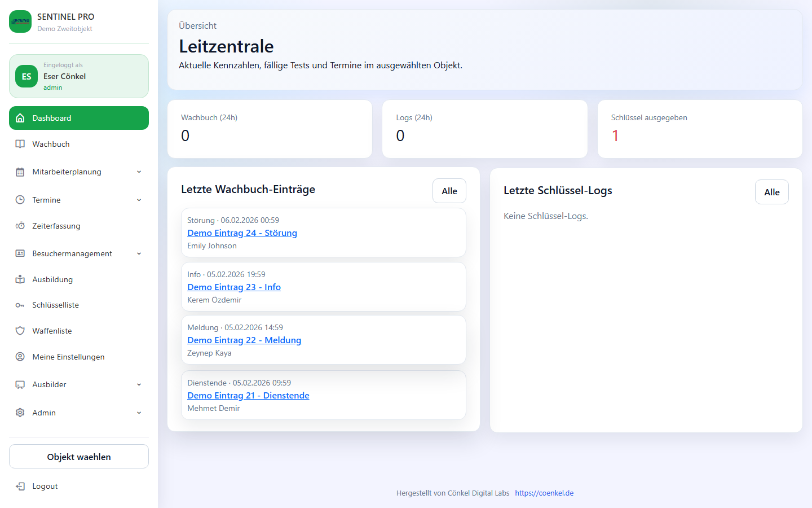Click the Sentinel Pro logo in the header
Image resolution: width=812 pixels, height=508 pixels.
[20, 21]
